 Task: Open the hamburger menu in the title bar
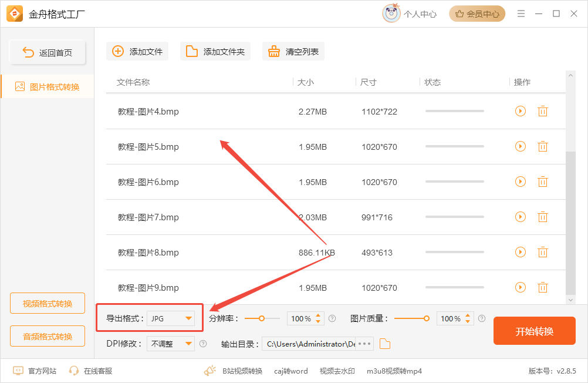521,14
